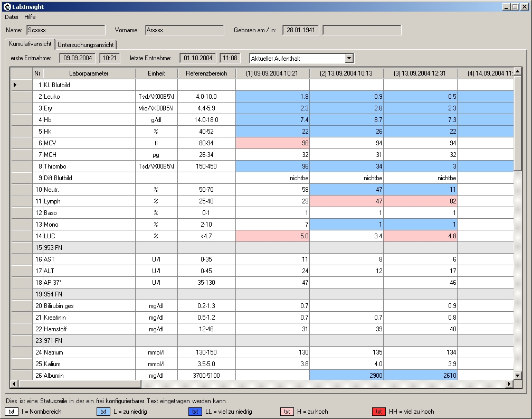Click the erste Entnahme time 10:21
532x419 pixels.
pyautogui.click(x=109, y=58)
